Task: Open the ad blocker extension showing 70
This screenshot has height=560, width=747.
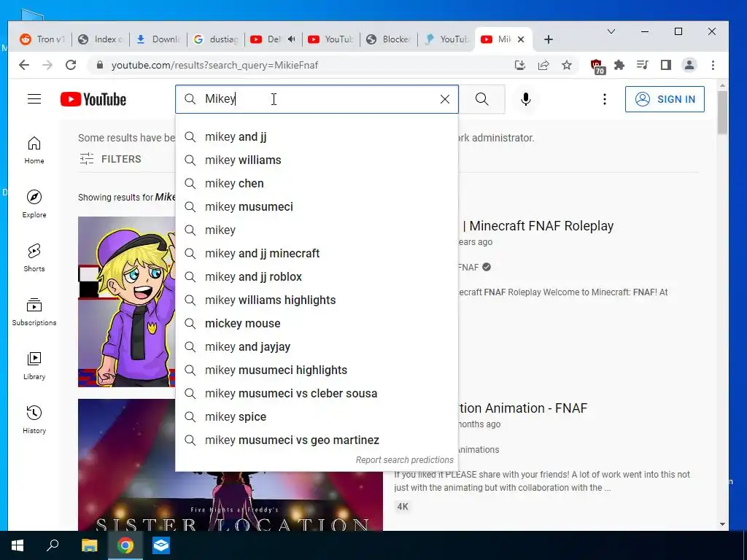Action: [x=597, y=66]
